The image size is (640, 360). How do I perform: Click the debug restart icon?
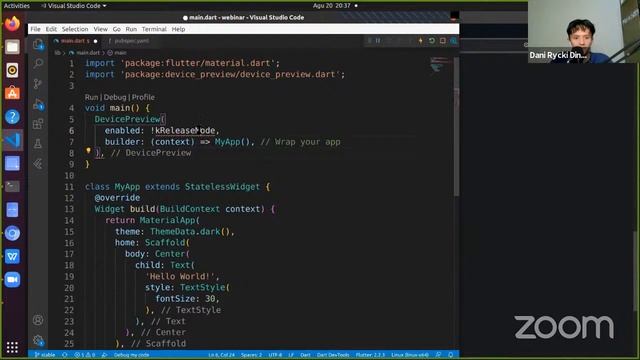tap(432, 40)
